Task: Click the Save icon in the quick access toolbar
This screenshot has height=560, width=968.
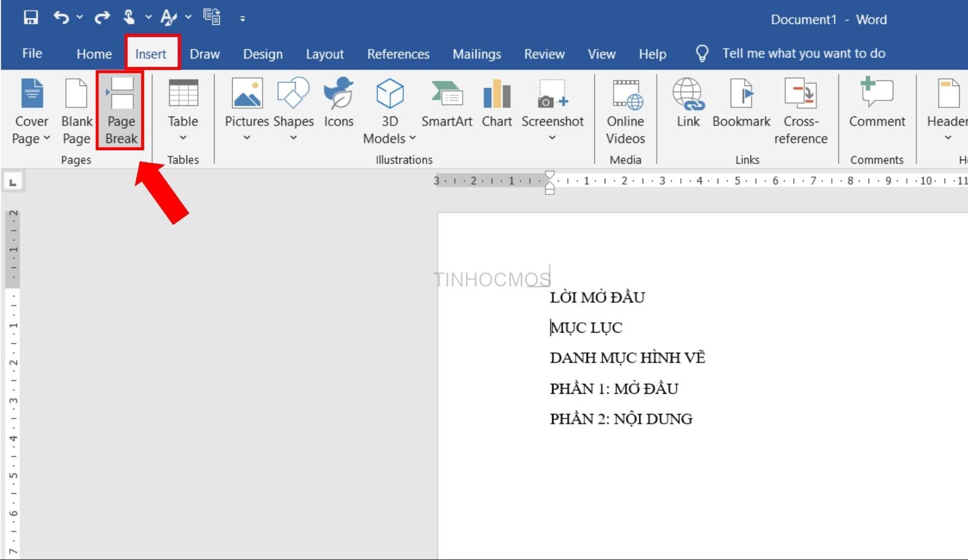Action: (31, 18)
